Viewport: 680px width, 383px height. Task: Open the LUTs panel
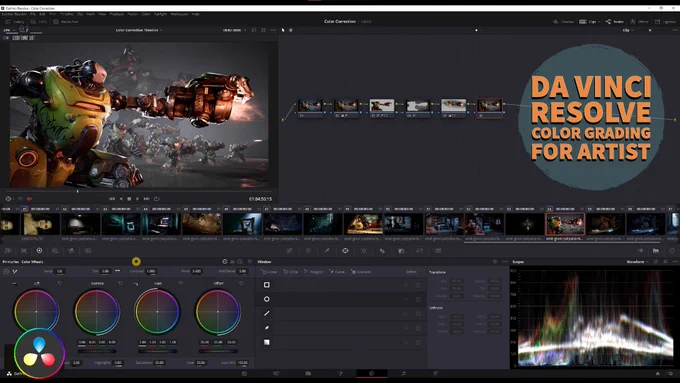(39, 21)
